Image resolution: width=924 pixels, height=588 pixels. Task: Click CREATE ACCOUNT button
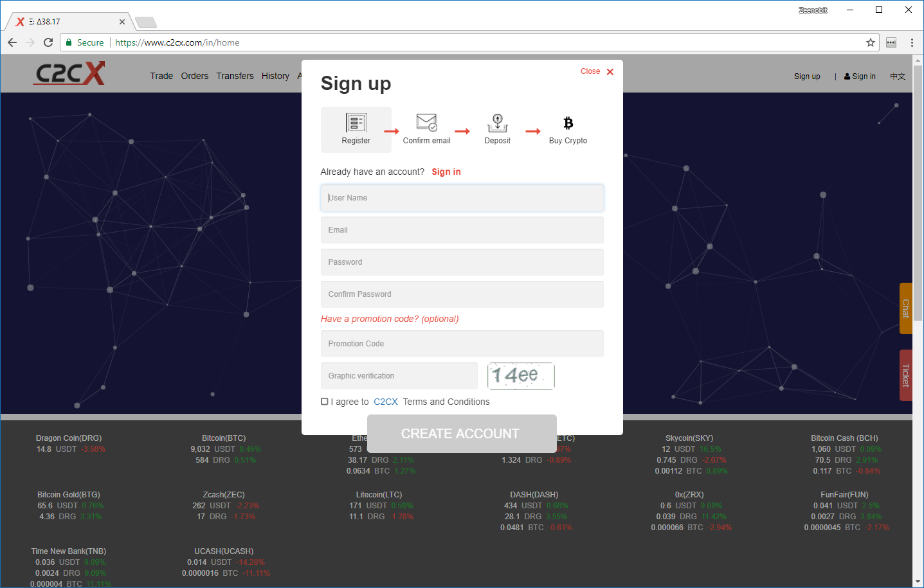click(462, 434)
